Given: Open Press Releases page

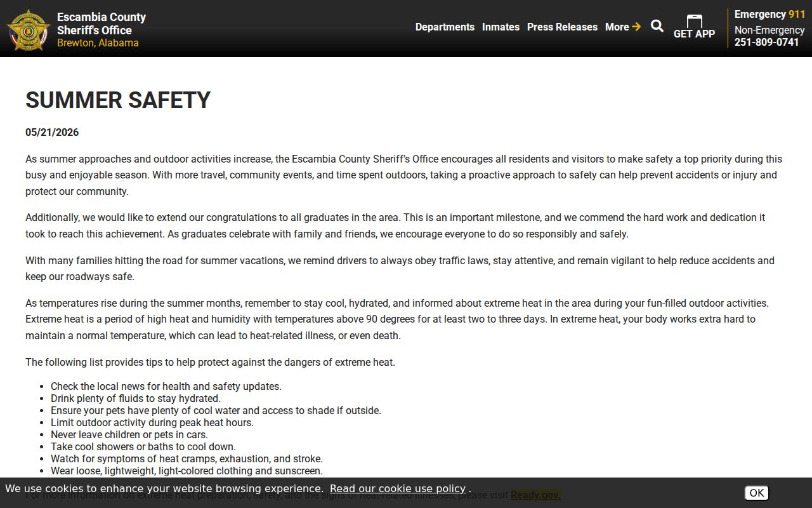Looking at the screenshot, I should tap(562, 27).
